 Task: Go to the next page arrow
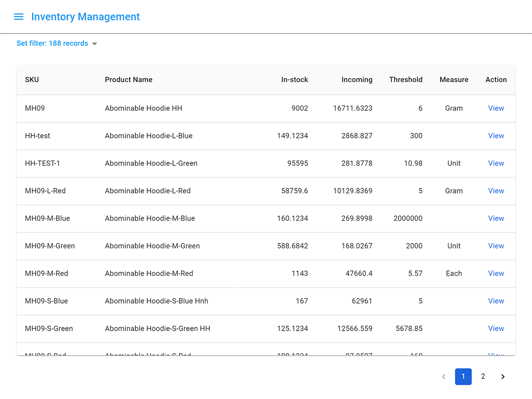[503, 376]
